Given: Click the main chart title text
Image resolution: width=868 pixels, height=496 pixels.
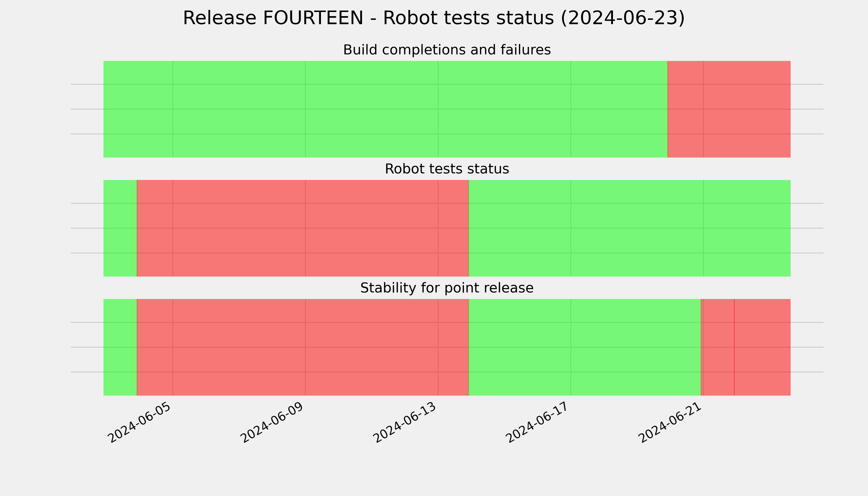Looking at the screenshot, I should 434,18.
